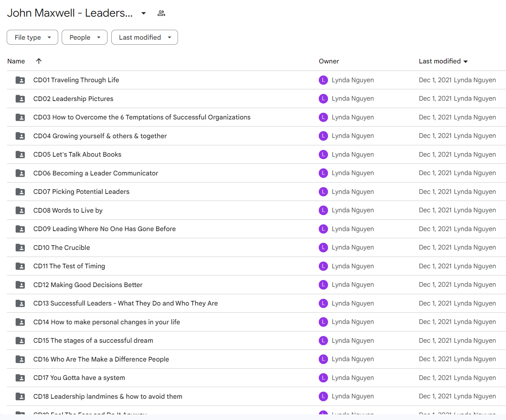Open the Last modified column sort dropdown
The width and height of the screenshot is (506, 420).
pyautogui.click(x=466, y=62)
